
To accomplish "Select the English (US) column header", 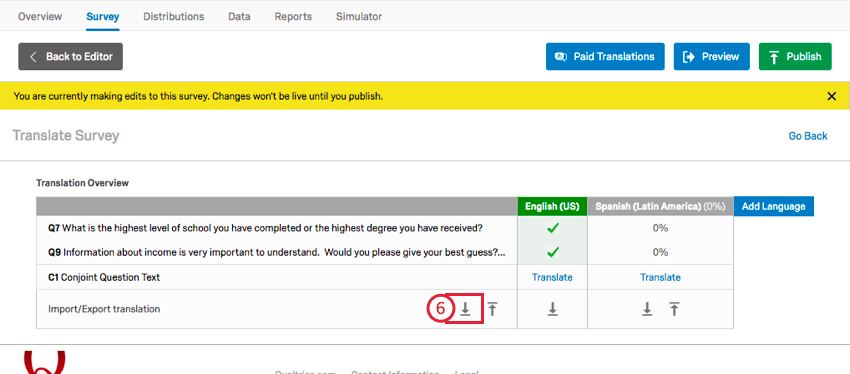I will [552, 207].
